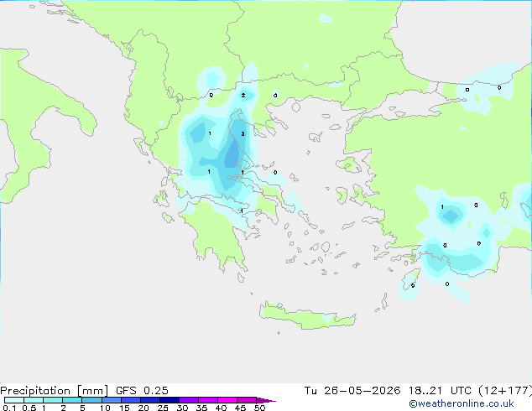Click the "2" precipitation value in northern Greece
This screenshot has width=532, height=411.
pos(243,96)
